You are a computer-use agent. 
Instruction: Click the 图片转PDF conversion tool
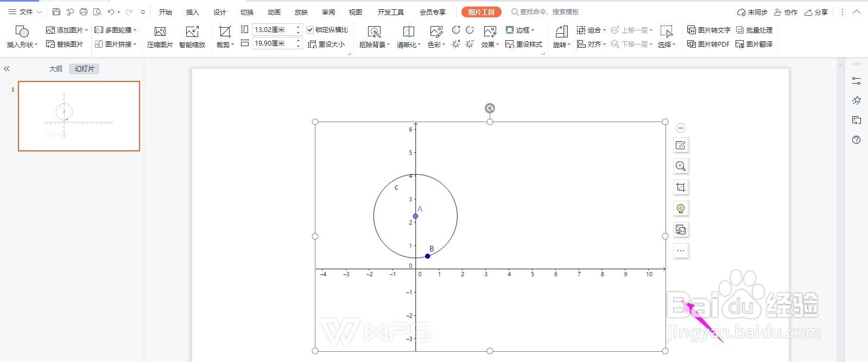(x=708, y=44)
